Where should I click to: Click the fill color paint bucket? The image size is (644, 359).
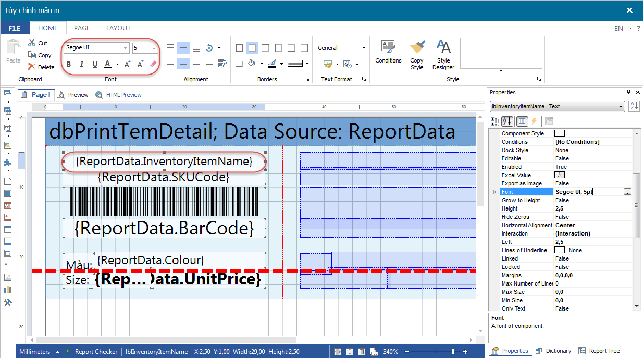(x=252, y=64)
